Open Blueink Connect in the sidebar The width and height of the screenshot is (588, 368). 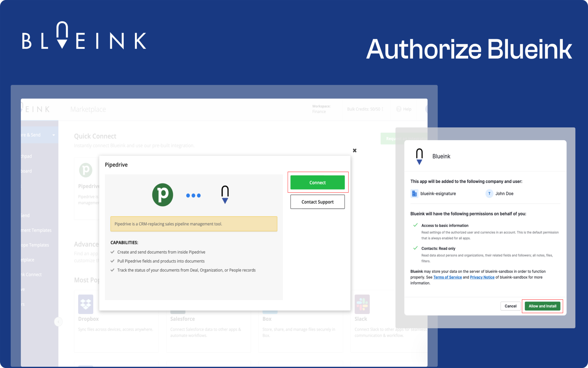point(31,275)
